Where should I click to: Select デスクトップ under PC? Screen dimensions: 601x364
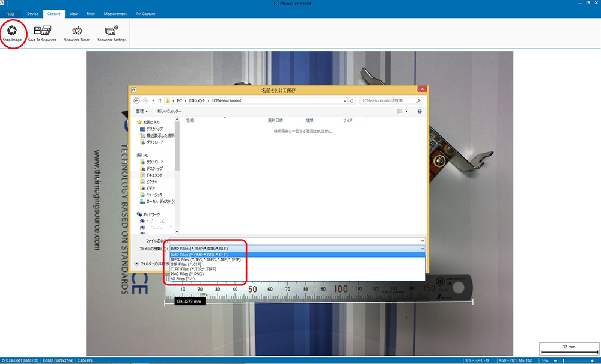click(x=151, y=169)
